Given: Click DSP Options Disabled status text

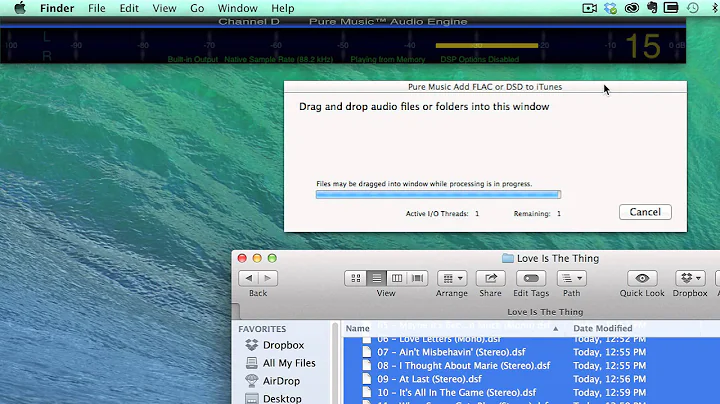Looking at the screenshot, I should [x=479, y=59].
